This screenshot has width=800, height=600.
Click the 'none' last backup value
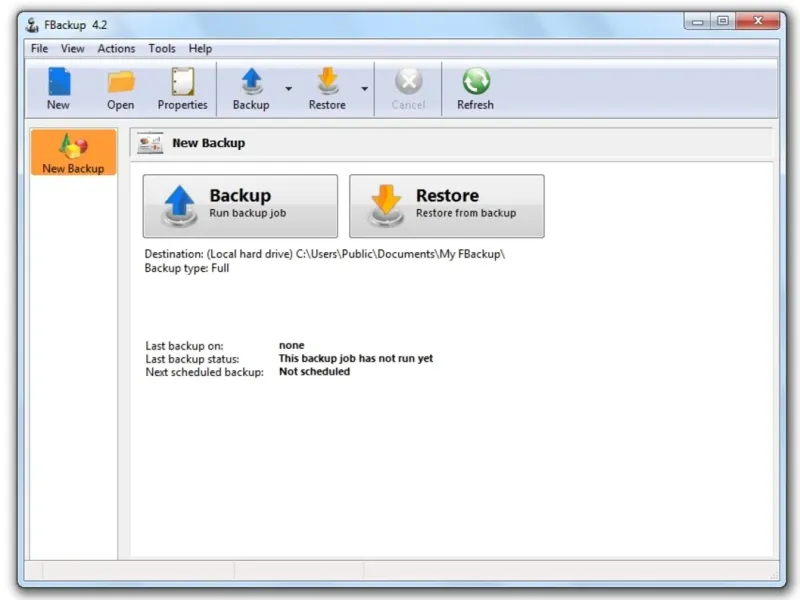(291, 345)
